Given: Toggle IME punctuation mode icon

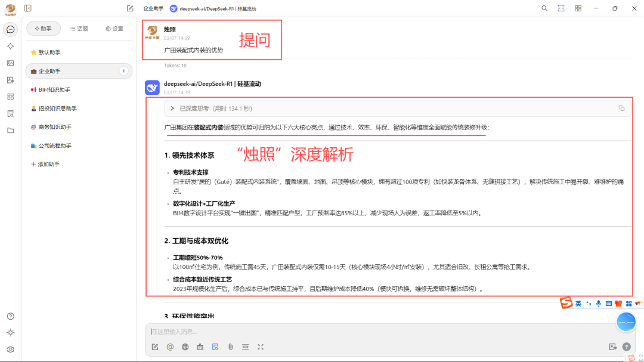Looking at the screenshot, I should pyautogui.click(x=589, y=304).
